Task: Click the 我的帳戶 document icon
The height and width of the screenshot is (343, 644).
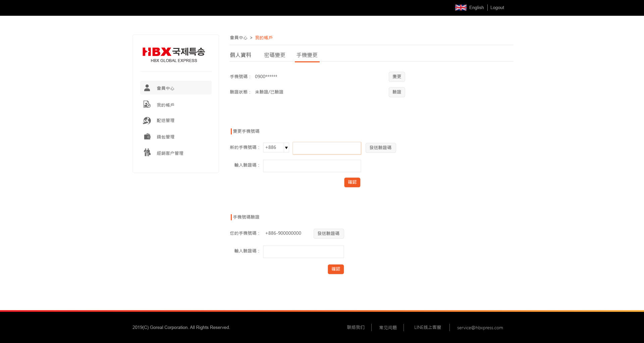Action: click(147, 105)
